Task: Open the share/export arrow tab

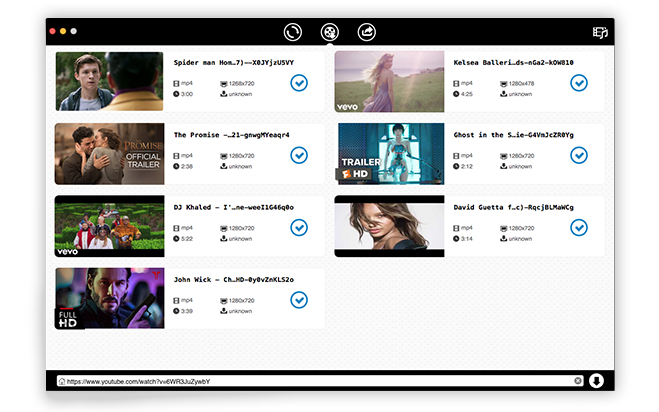Action: pos(366,32)
